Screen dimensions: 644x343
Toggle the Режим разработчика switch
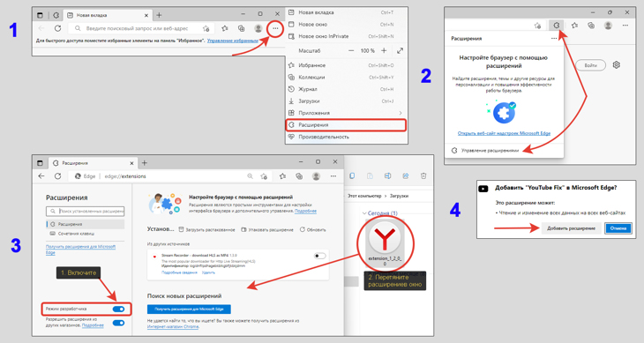click(x=118, y=309)
